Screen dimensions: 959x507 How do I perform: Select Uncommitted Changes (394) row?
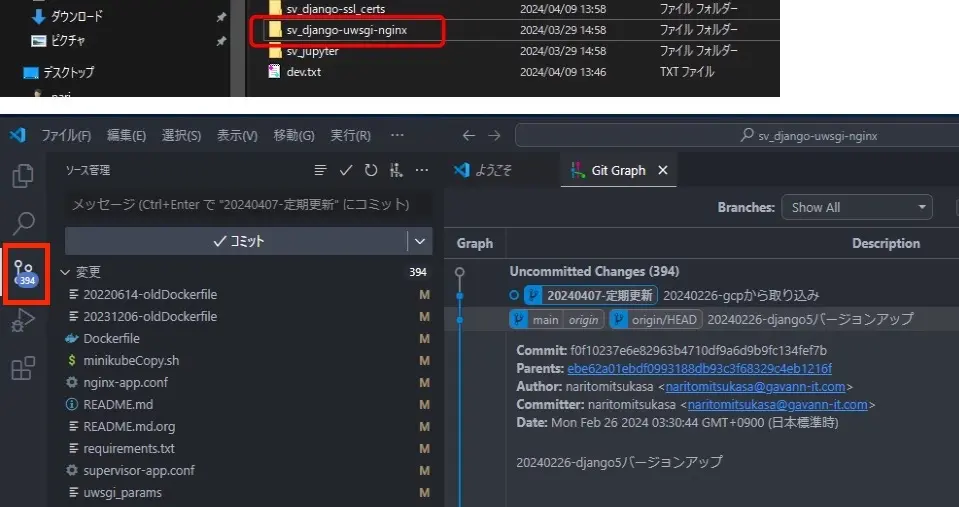point(594,272)
